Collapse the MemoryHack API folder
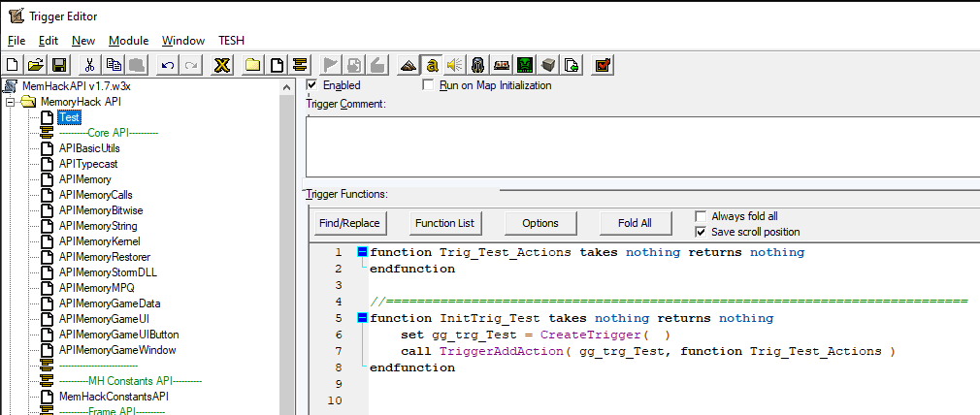980x415 pixels. point(10,102)
